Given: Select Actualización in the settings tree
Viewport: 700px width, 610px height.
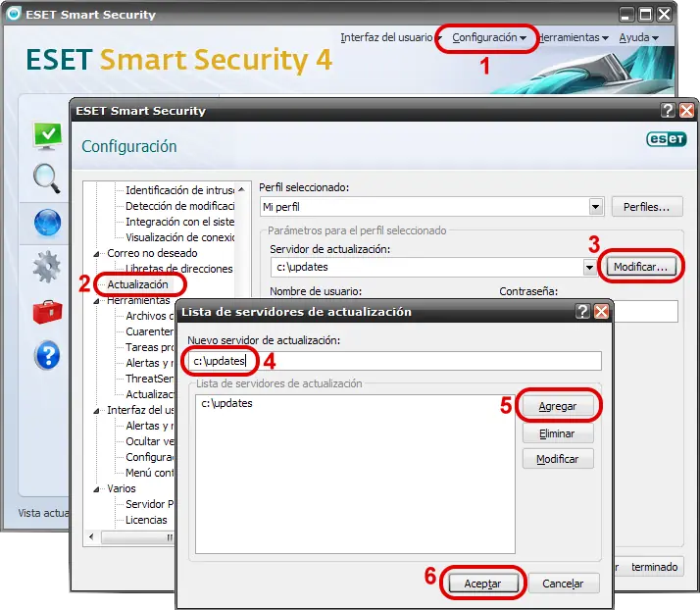Looking at the screenshot, I should (137, 284).
